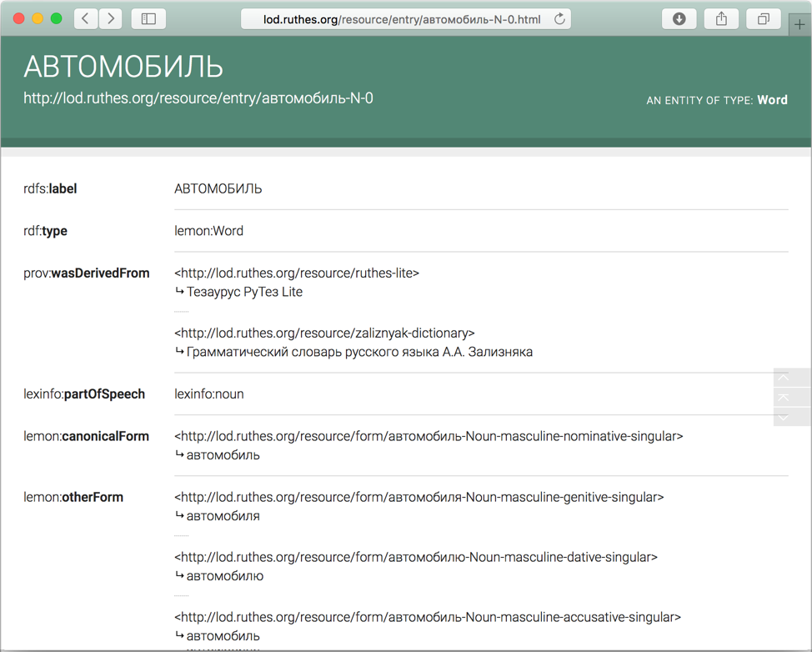812x652 pixels.
Task: Click the word form 'автомобилю'
Action: tap(225, 576)
